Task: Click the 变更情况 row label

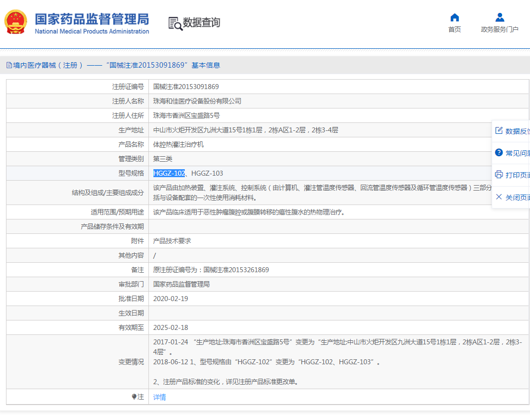Action: pyautogui.click(x=131, y=362)
